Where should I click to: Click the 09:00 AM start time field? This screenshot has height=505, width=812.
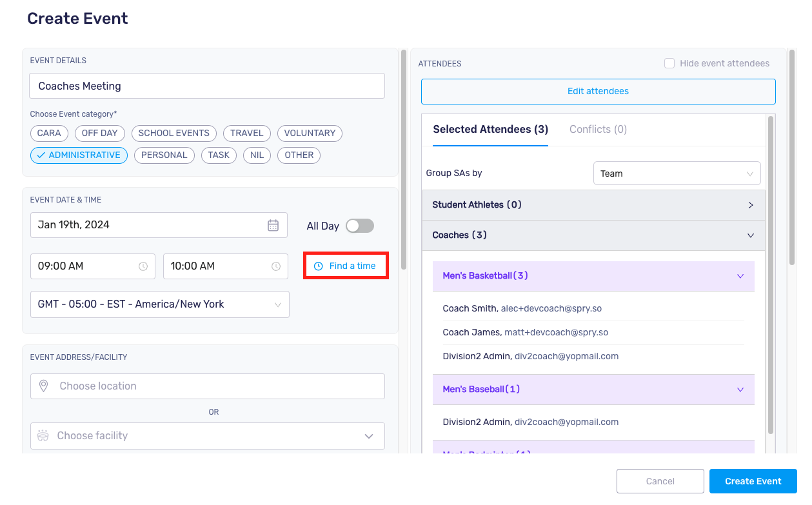[93, 266]
